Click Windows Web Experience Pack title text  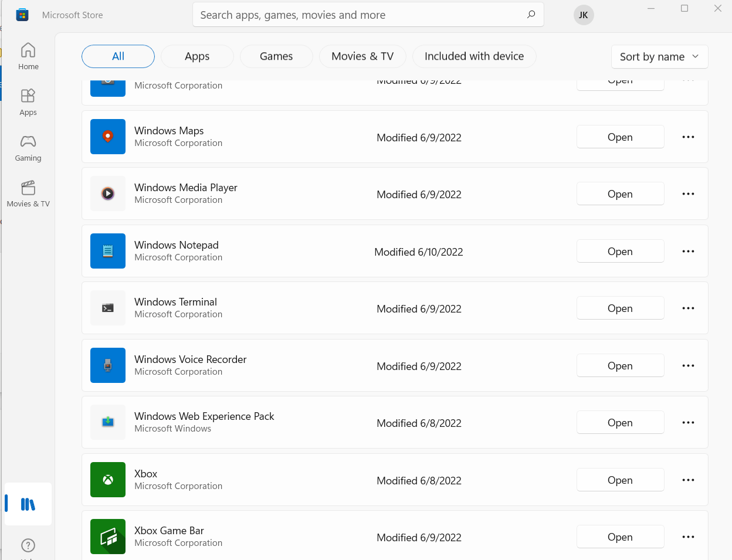[x=204, y=416]
